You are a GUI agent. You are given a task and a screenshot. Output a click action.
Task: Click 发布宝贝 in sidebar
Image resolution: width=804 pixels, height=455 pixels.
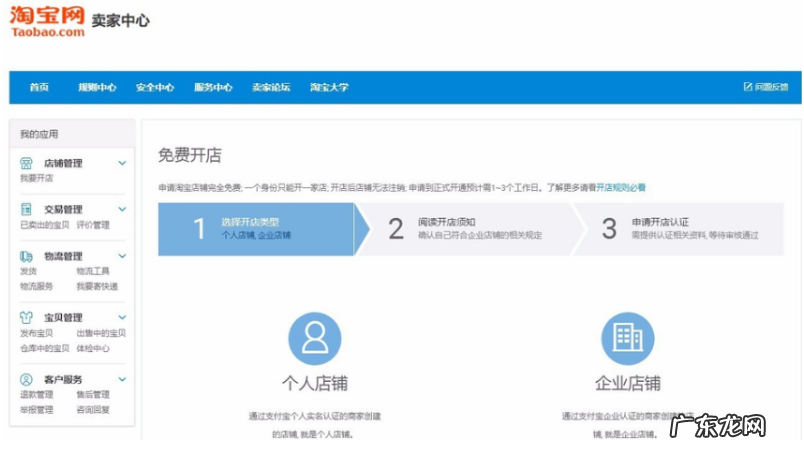pos(36,333)
